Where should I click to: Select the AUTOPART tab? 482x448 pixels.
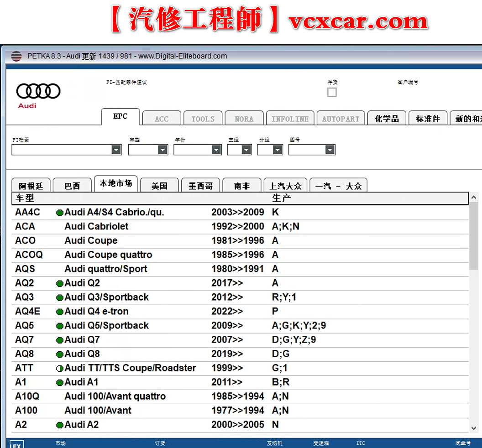tap(341, 118)
